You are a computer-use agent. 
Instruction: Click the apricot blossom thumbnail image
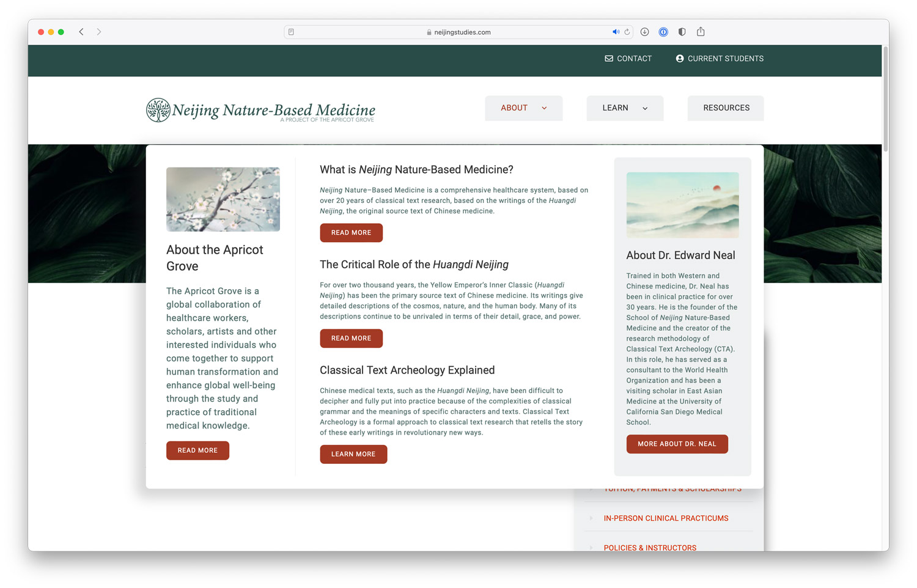point(223,199)
